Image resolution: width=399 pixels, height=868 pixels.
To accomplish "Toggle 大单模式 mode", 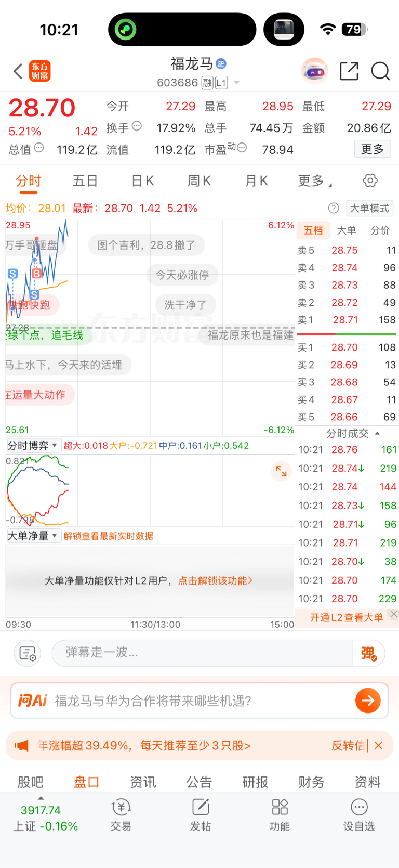I will (x=369, y=208).
